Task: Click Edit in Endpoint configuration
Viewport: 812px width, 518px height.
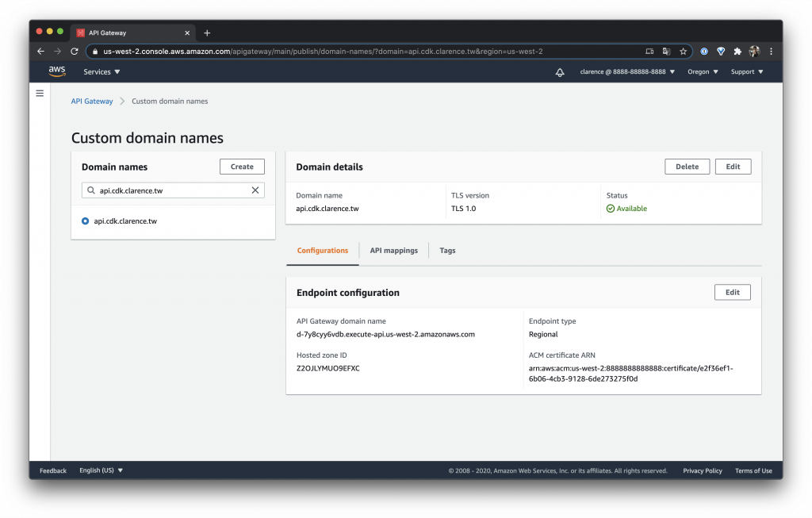Action: pos(732,292)
